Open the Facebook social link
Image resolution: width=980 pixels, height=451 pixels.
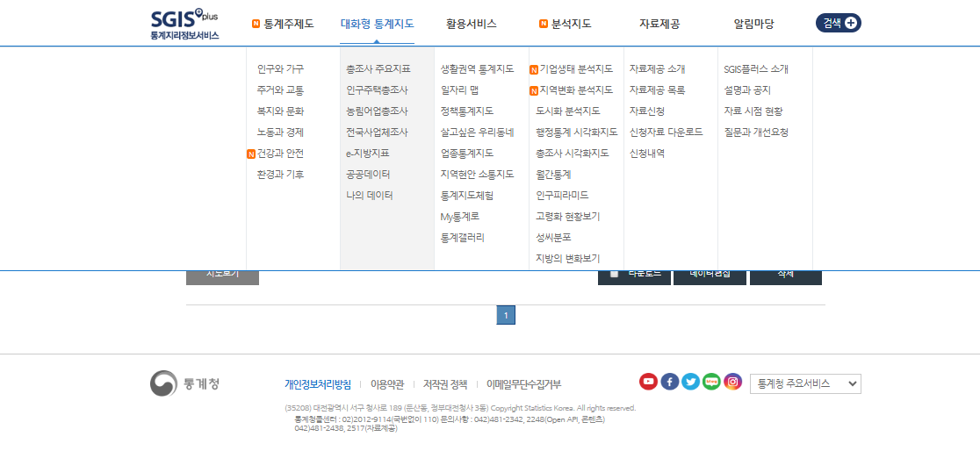(669, 382)
